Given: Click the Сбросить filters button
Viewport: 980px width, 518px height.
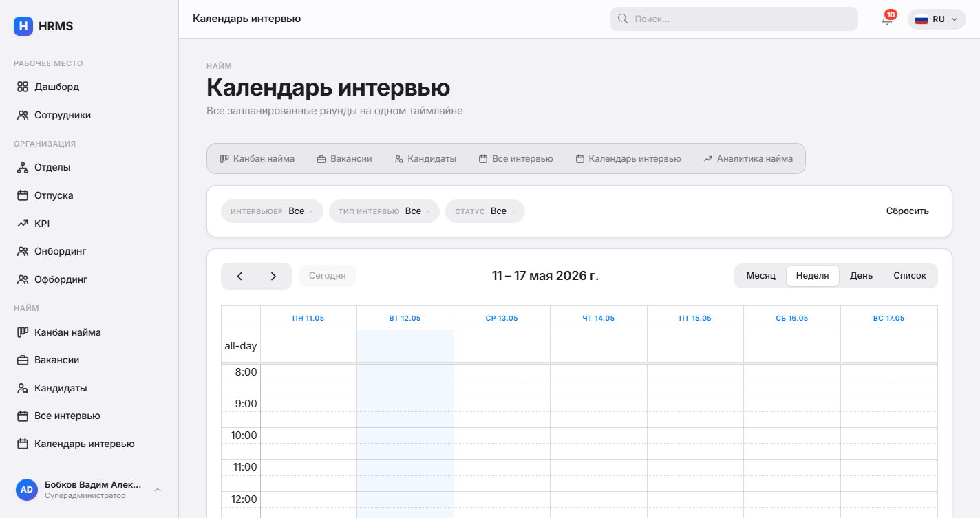Looking at the screenshot, I should coord(907,211).
